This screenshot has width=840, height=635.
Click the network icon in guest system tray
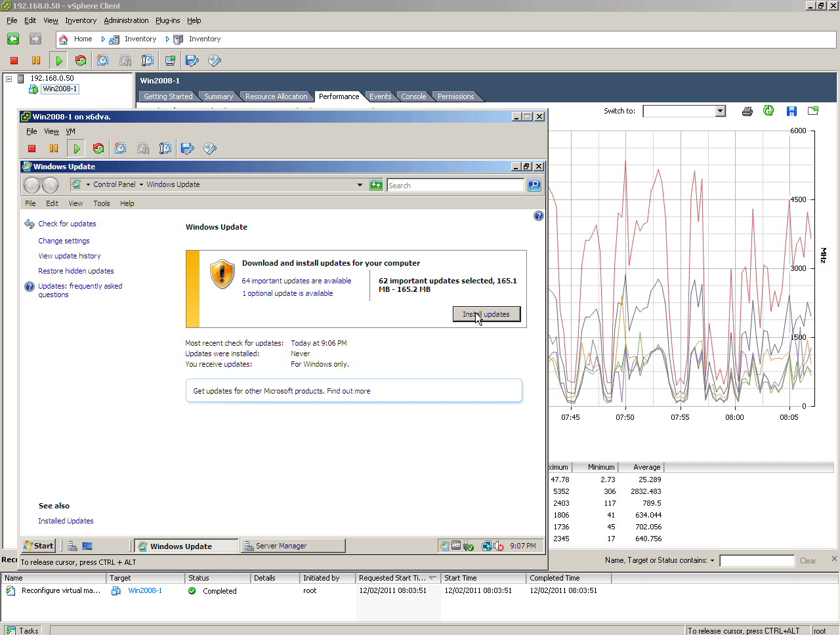click(x=487, y=546)
